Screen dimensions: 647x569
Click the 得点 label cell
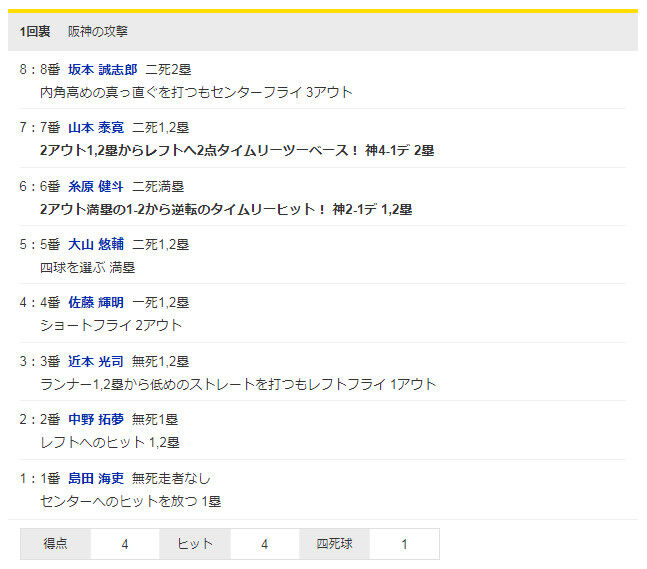pyautogui.click(x=55, y=544)
